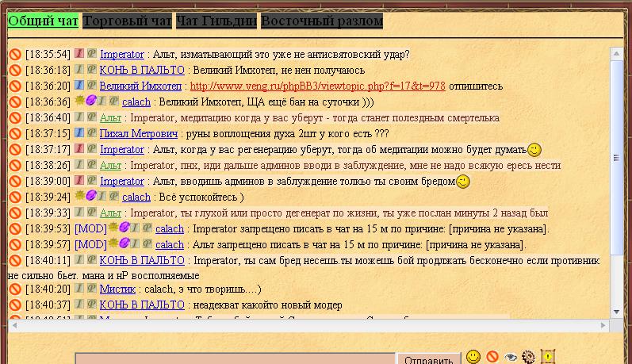The width and height of the screenshot is (632, 364).
Task: Click the ignore icon beside the 18:37:15 message
Action: coord(15,133)
